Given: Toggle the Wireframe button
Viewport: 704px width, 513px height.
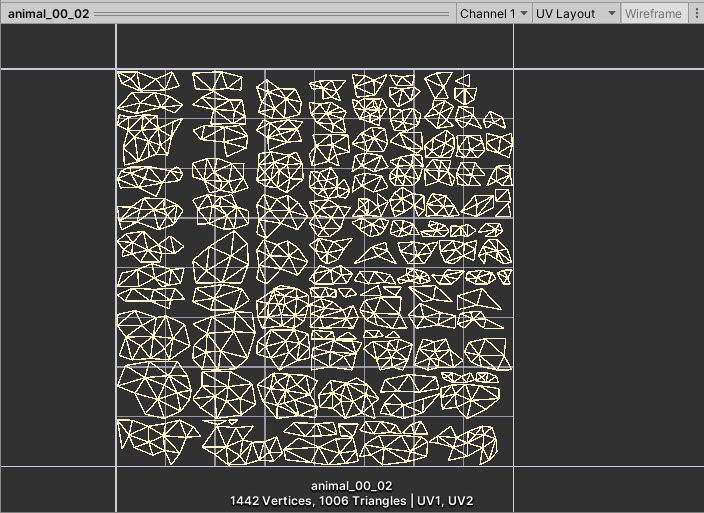Looking at the screenshot, I should click(653, 13).
